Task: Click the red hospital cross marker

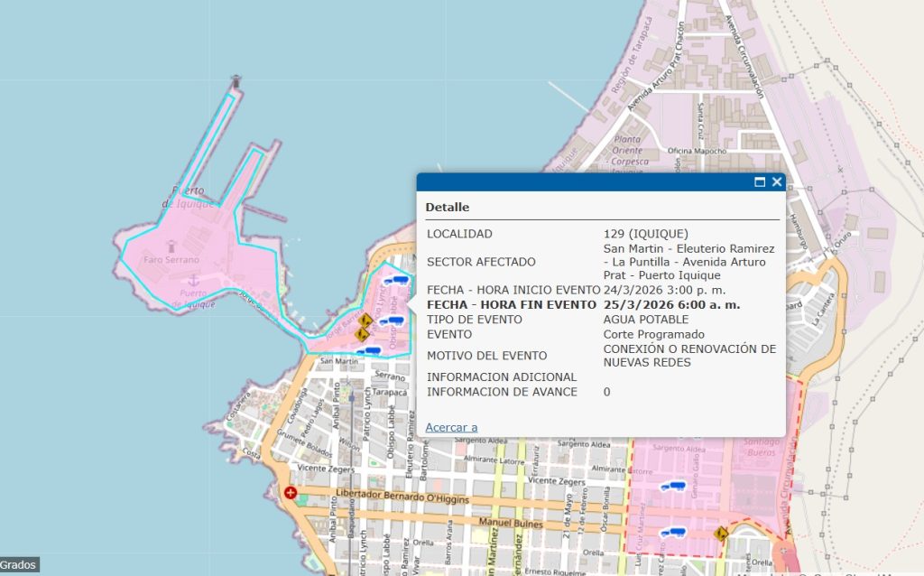Action: pyautogui.click(x=290, y=493)
